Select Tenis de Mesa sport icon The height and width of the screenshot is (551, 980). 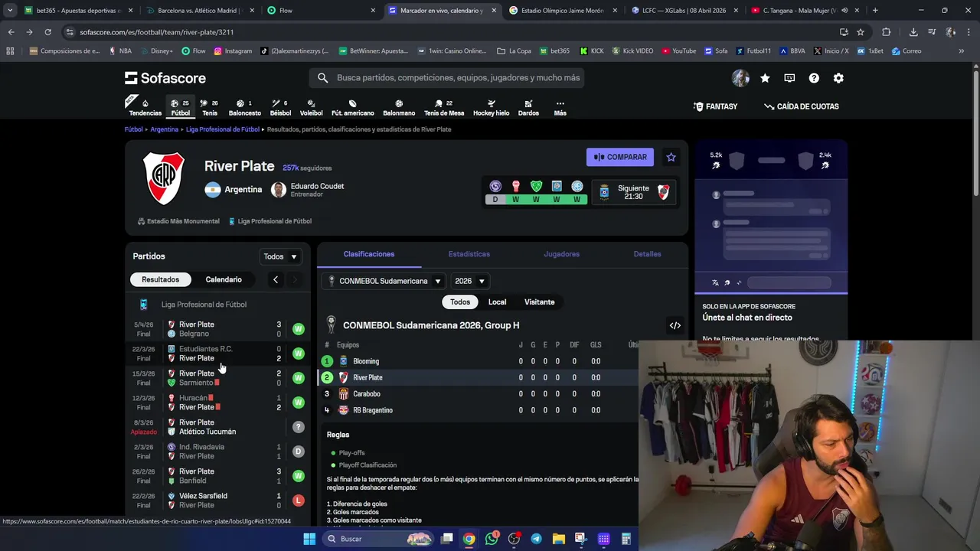(444, 107)
